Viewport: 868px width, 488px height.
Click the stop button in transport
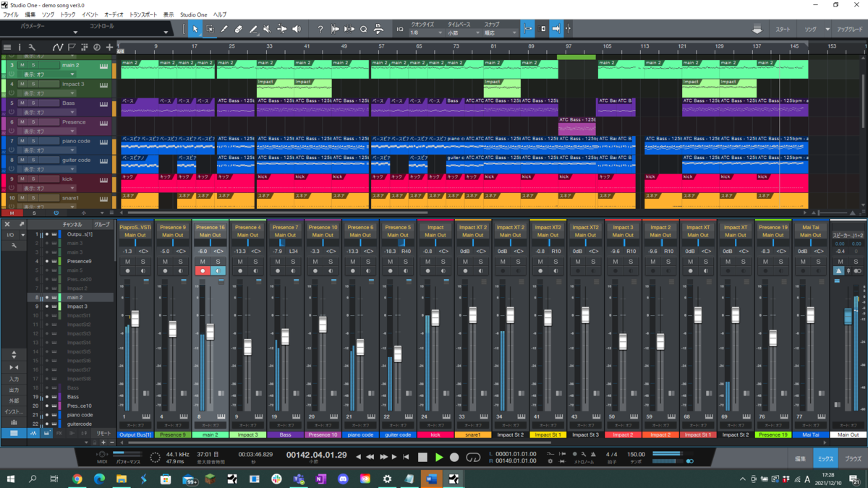[423, 457]
